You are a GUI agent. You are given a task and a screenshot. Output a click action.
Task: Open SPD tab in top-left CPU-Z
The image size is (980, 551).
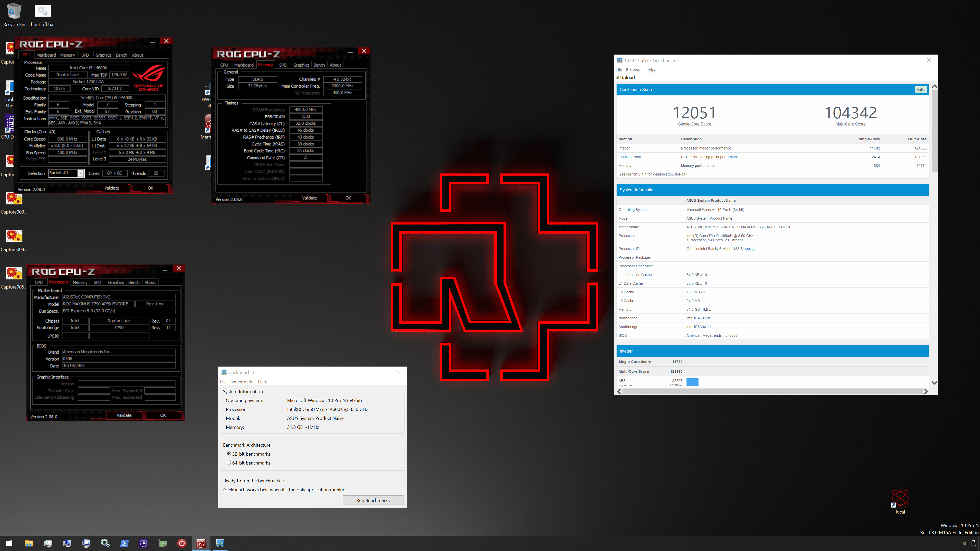85,55
